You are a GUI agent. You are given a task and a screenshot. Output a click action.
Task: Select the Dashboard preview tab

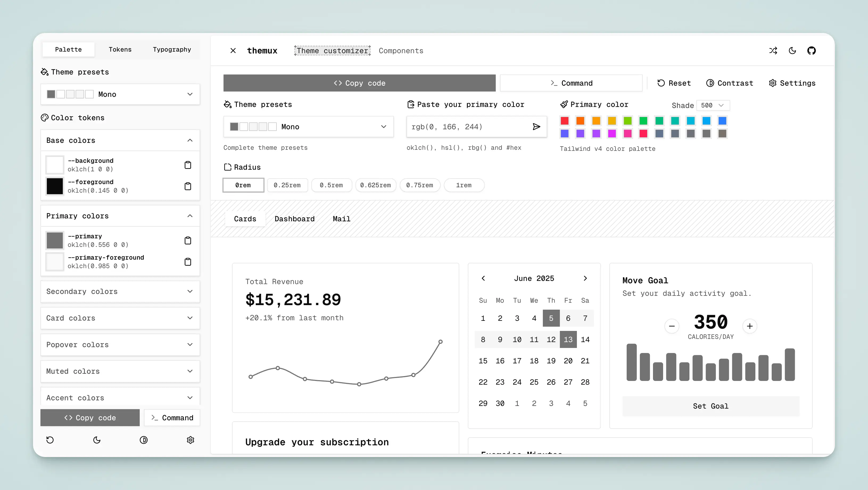tap(294, 219)
